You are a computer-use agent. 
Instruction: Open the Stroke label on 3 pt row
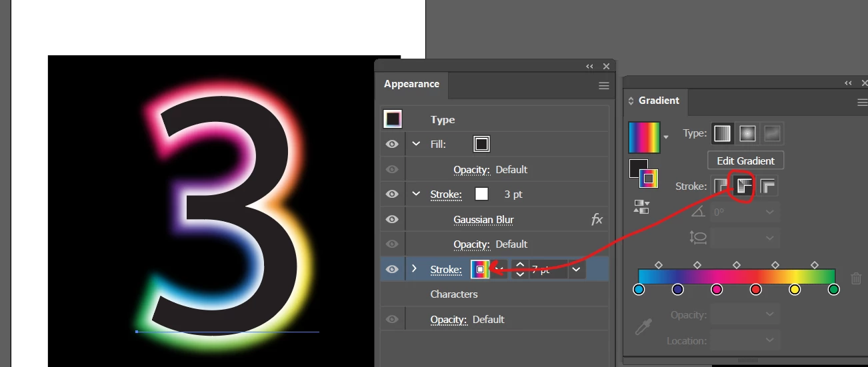(x=446, y=194)
